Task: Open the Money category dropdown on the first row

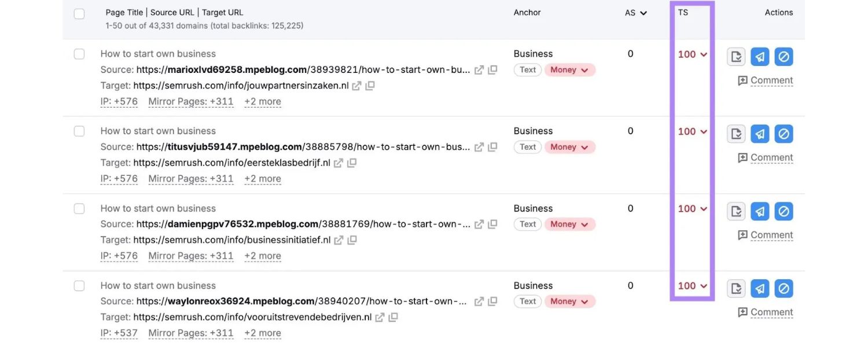Action: point(569,69)
